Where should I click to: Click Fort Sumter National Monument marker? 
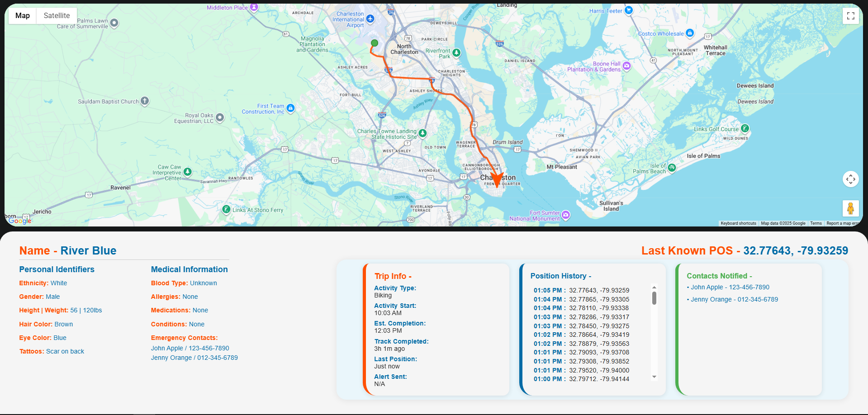566,215
